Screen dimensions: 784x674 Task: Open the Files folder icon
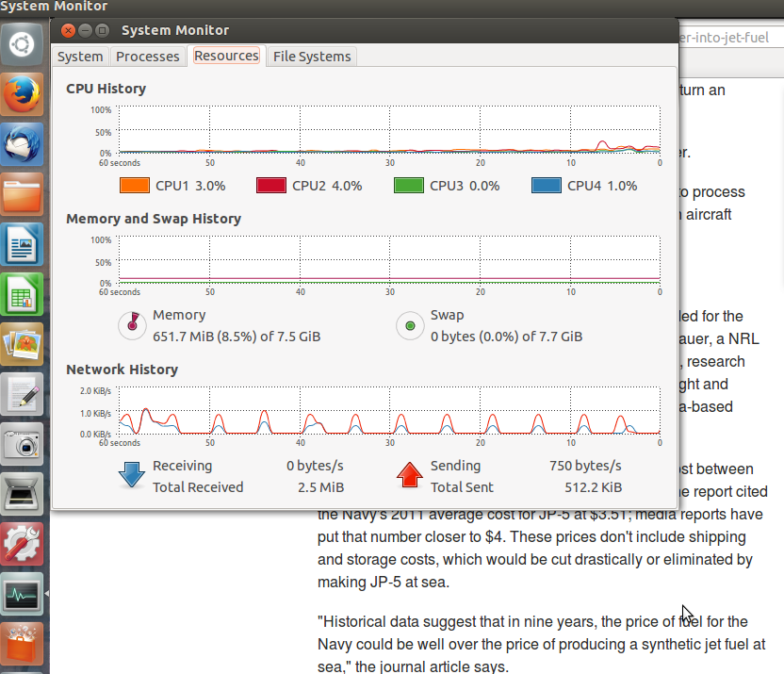tap(22, 195)
